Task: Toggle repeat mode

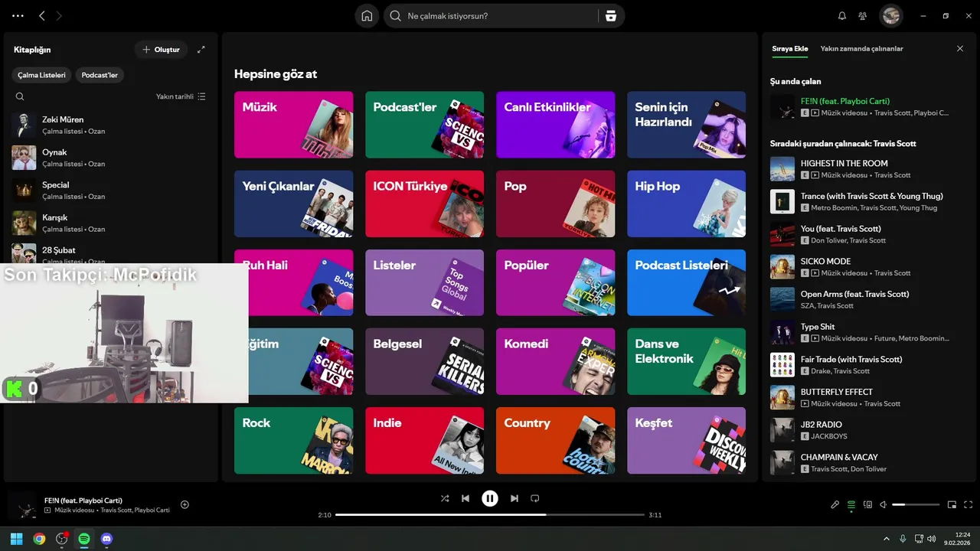Action: tap(535, 498)
